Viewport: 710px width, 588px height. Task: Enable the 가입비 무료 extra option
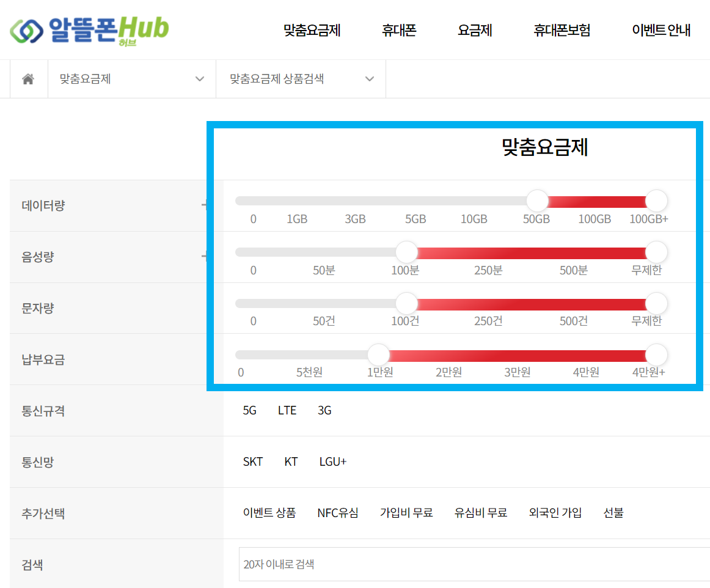click(x=406, y=513)
